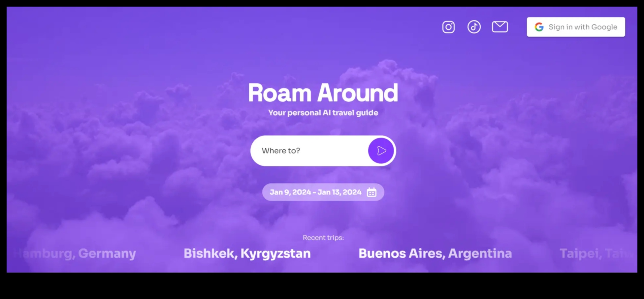Click the Google logo in the sign-in button
Image resolution: width=644 pixels, height=299 pixels.
click(539, 27)
